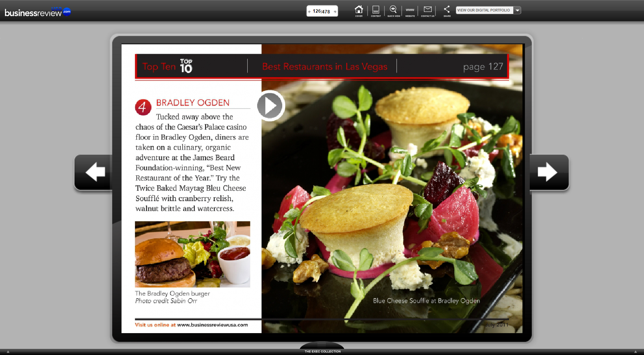Click the Bradley Ogden restaurant heading
This screenshot has height=355, width=644.
192,103
